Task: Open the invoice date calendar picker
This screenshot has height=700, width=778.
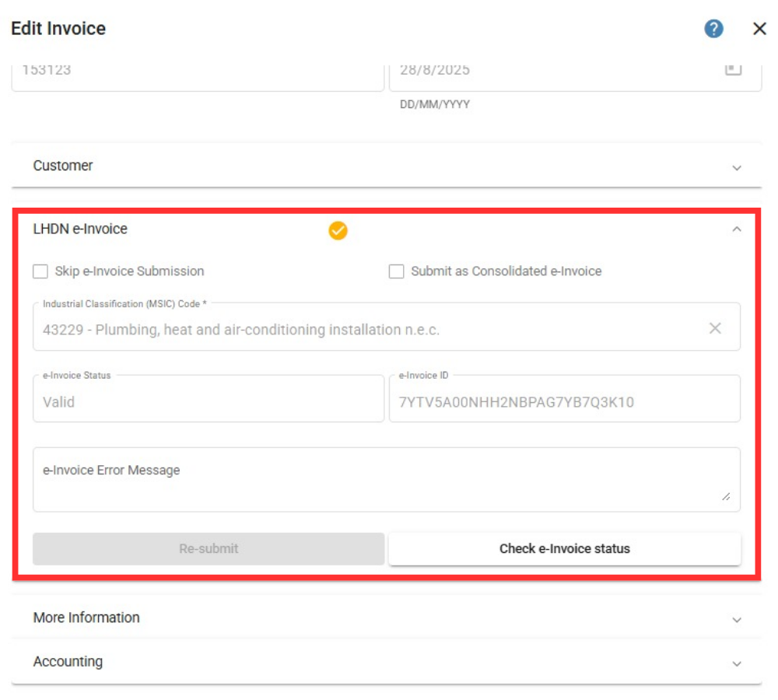Action: [733, 69]
